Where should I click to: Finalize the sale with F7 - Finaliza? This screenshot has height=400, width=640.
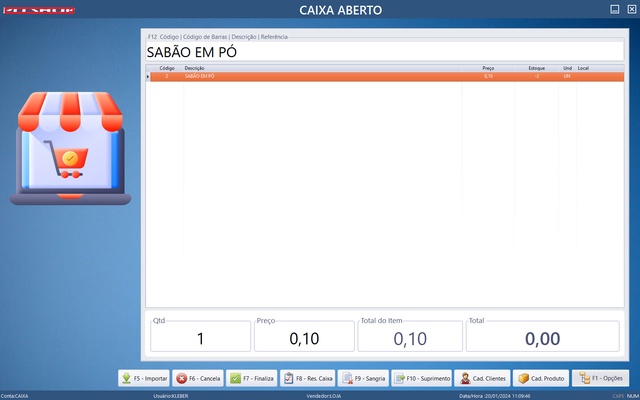252,378
